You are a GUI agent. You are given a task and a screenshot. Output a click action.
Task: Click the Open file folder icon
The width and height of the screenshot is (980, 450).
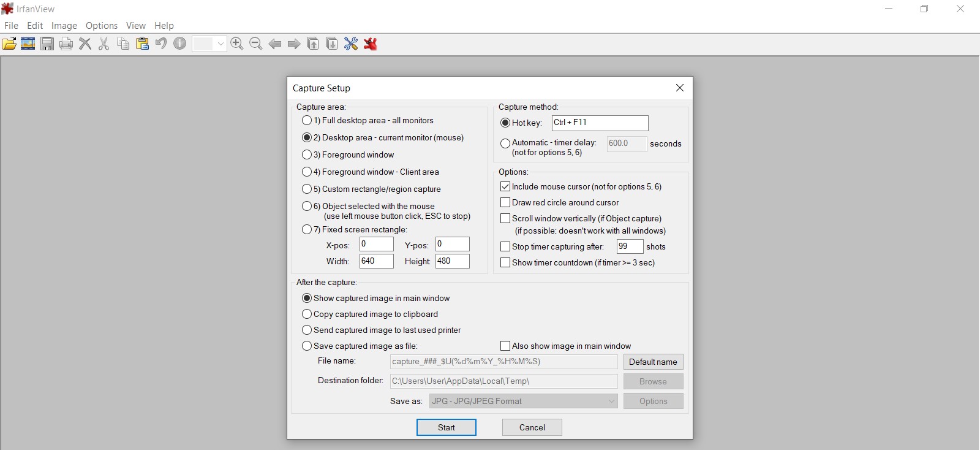click(9, 44)
